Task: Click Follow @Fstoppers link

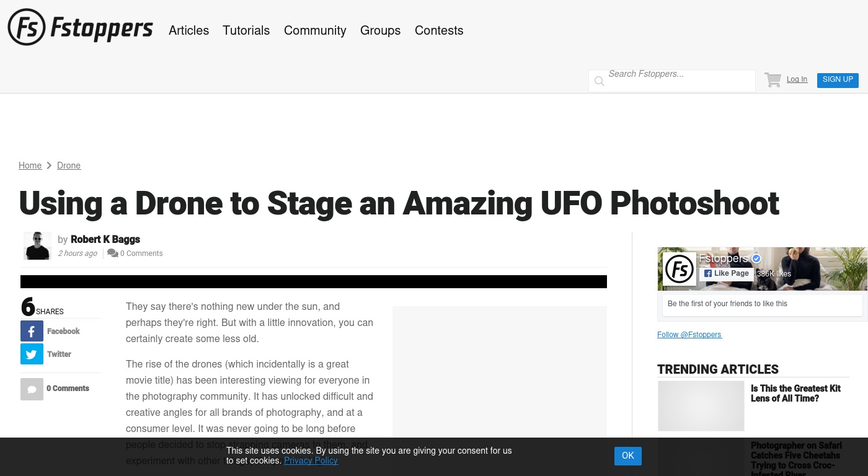Action: (x=689, y=335)
